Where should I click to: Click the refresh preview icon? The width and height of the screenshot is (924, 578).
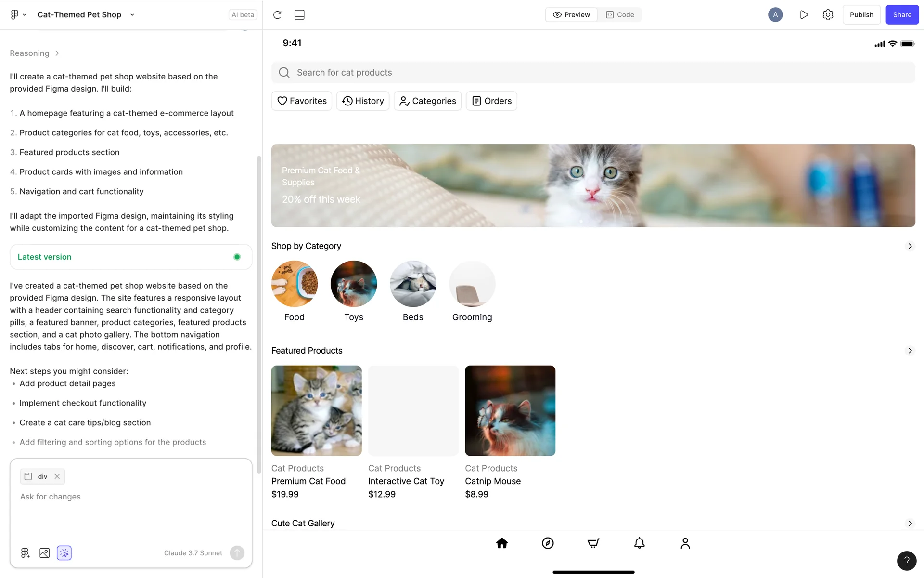coord(277,15)
